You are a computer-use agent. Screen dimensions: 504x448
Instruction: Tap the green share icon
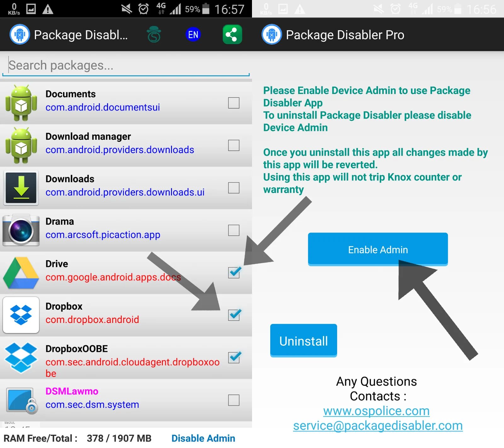coord(232,34)
